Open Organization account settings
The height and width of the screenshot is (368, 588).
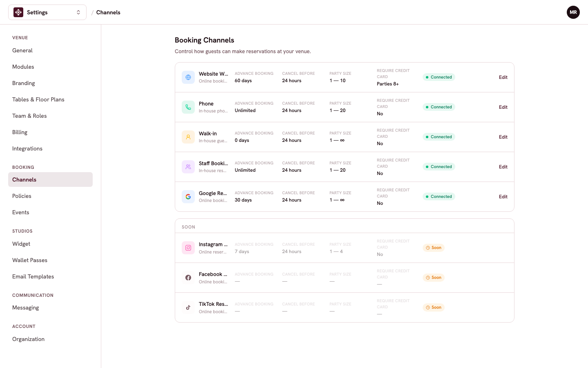coord(50,339)
